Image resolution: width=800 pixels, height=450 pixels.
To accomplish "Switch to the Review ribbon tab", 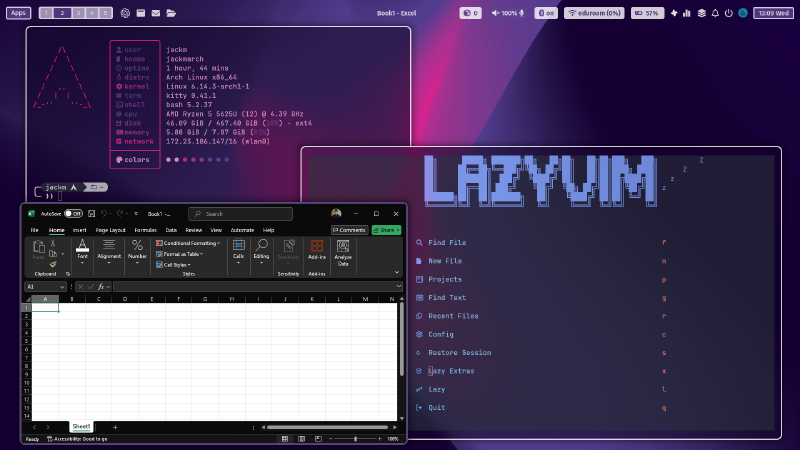I will 193,230.
